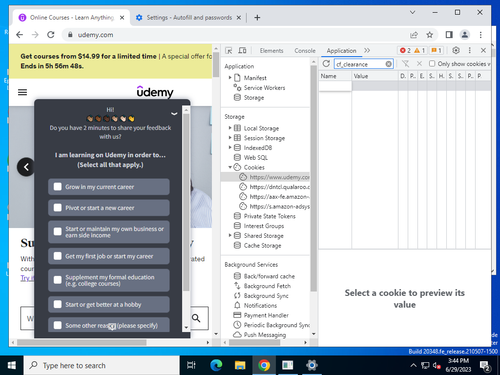Check 'Get my first job or start my career'
Image resolution: width=500 pixels, height=375 pixels.
[x=58, y=256]
